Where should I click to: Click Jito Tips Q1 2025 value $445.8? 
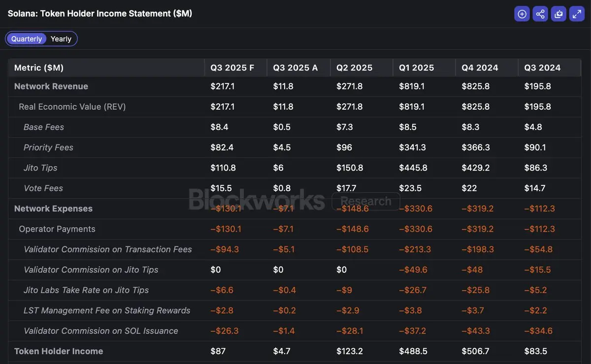(x=413, y=168)
